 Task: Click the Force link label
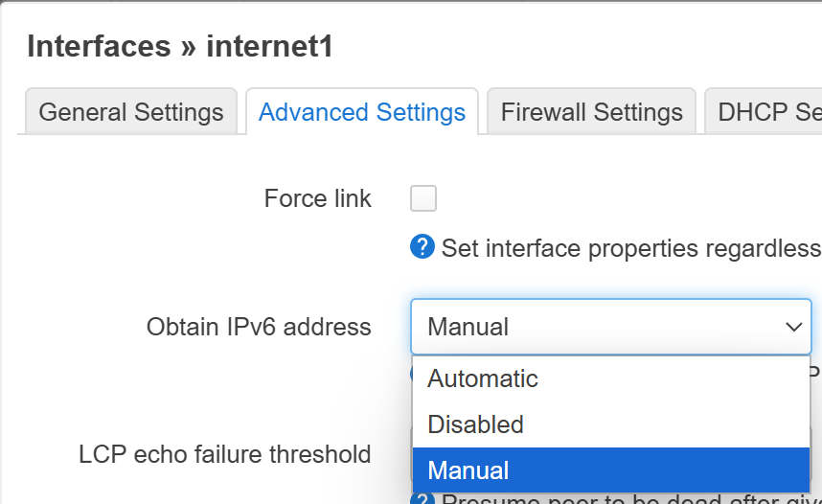[317, 198]
